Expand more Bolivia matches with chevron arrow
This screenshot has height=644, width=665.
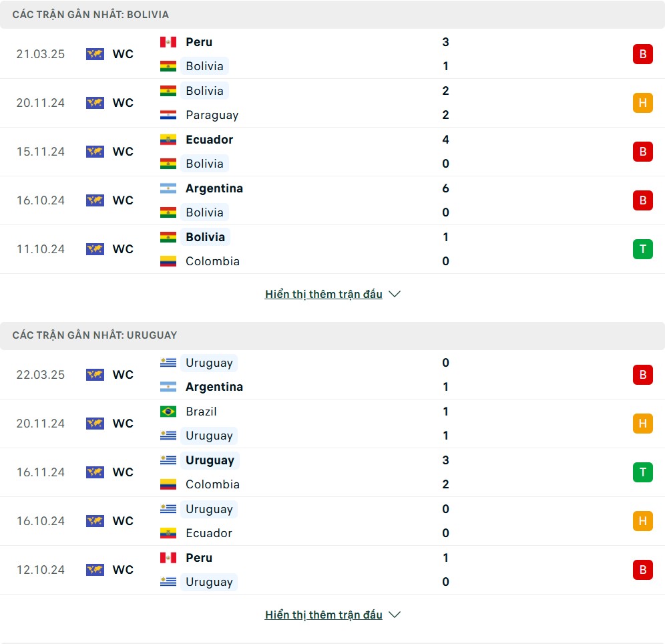tap(395, 294)
